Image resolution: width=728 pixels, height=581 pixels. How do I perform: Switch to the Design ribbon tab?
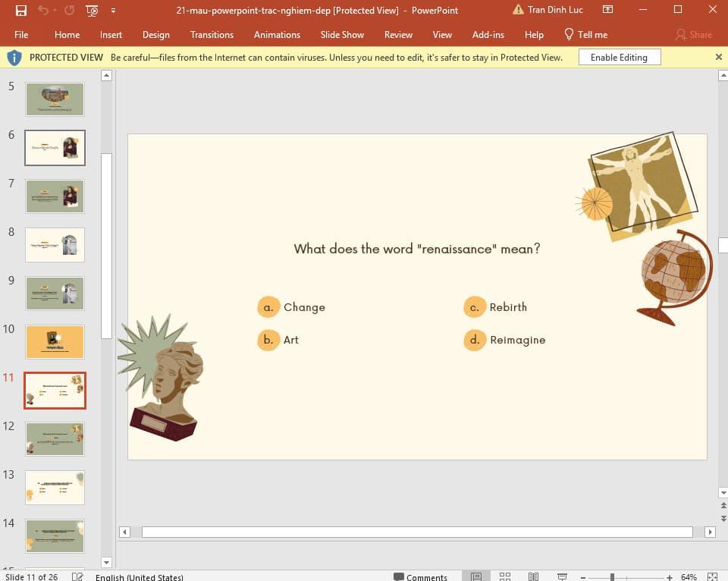tap(155, 35)
